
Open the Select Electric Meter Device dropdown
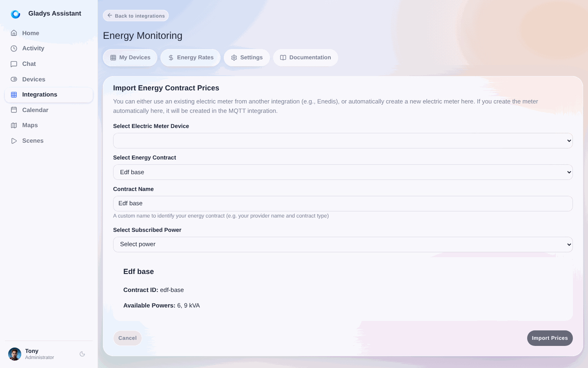coord(343,141)
